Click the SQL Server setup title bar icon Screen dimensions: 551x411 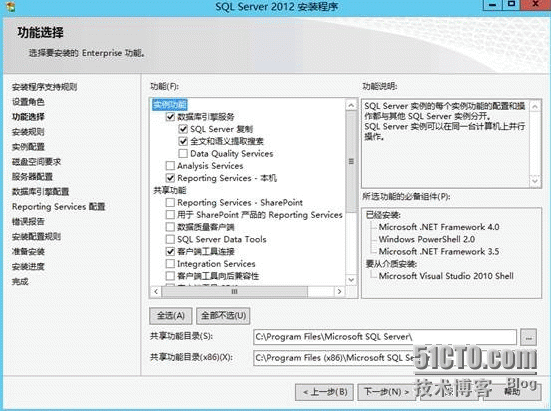click(x=11, y=6)
